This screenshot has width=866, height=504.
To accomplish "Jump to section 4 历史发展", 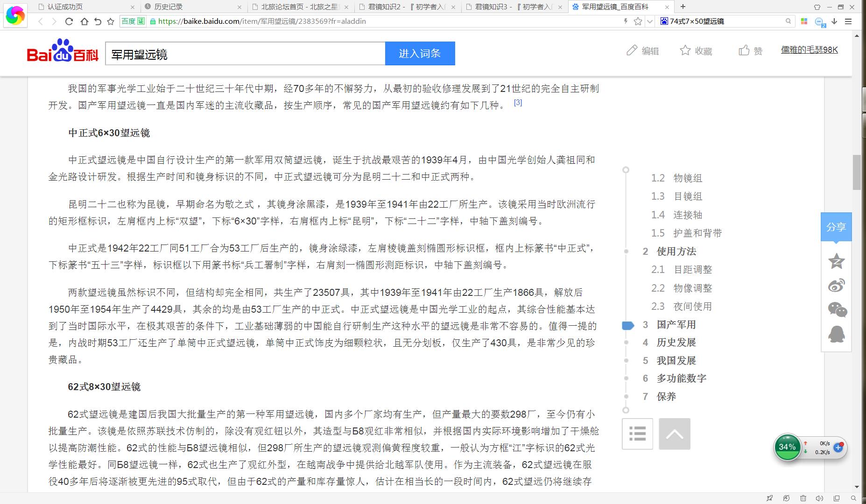I will (669, 343).
